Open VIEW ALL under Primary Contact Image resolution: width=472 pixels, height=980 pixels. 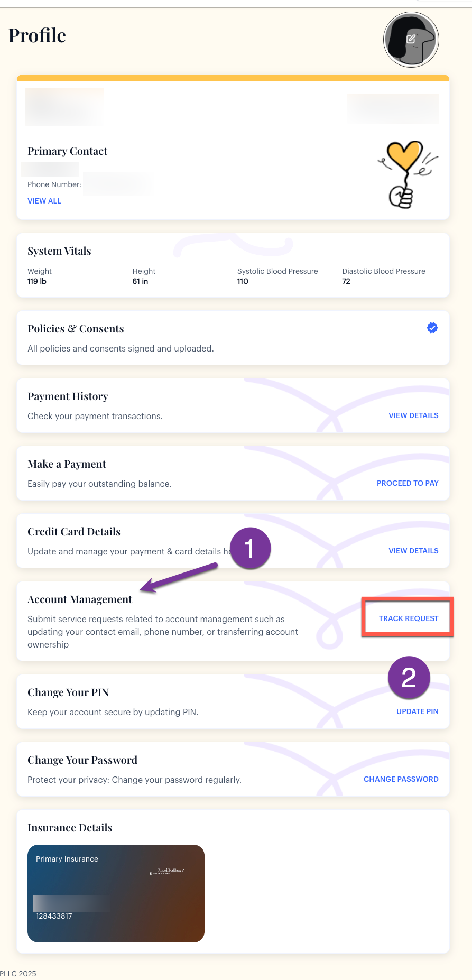(44, 201)
